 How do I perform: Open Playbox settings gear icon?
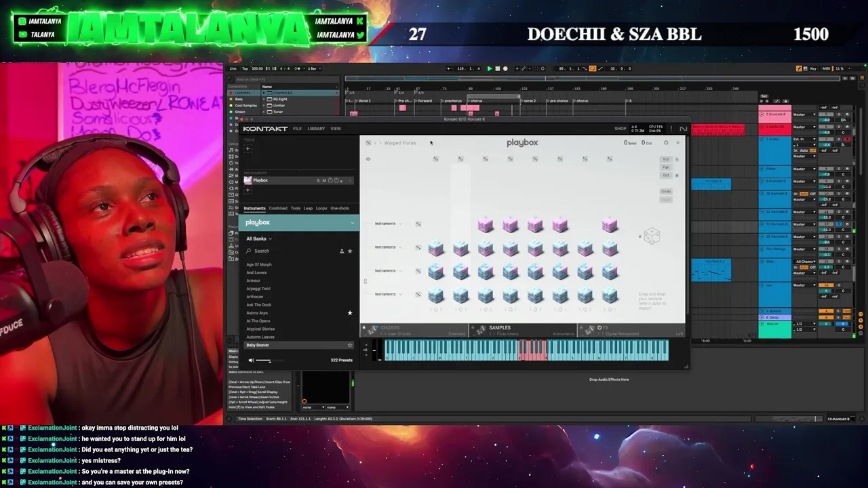[x=666, y=143]
